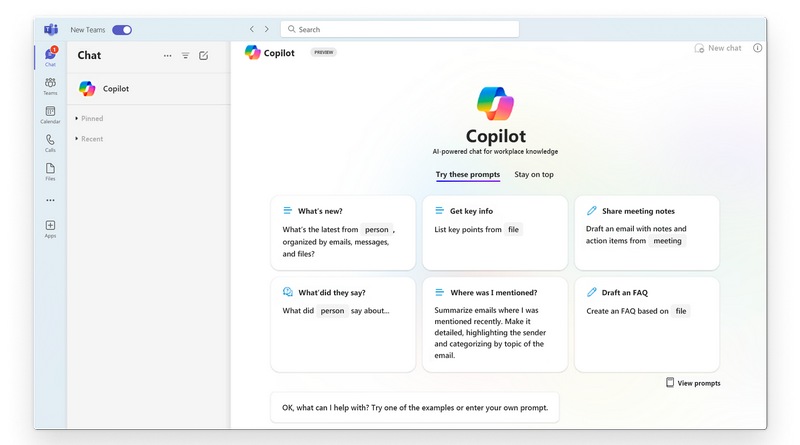
Task: Open Apps in the left rail
Action: [50, 229]
